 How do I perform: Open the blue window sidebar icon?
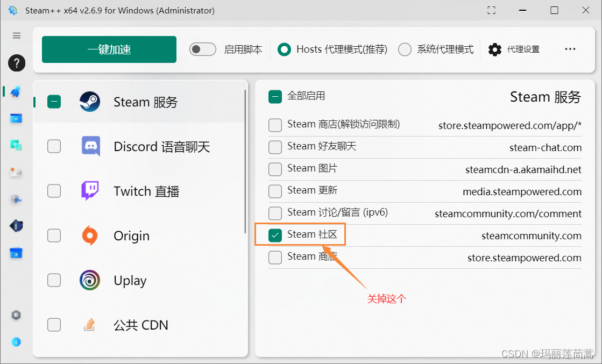tap(16, 118)
